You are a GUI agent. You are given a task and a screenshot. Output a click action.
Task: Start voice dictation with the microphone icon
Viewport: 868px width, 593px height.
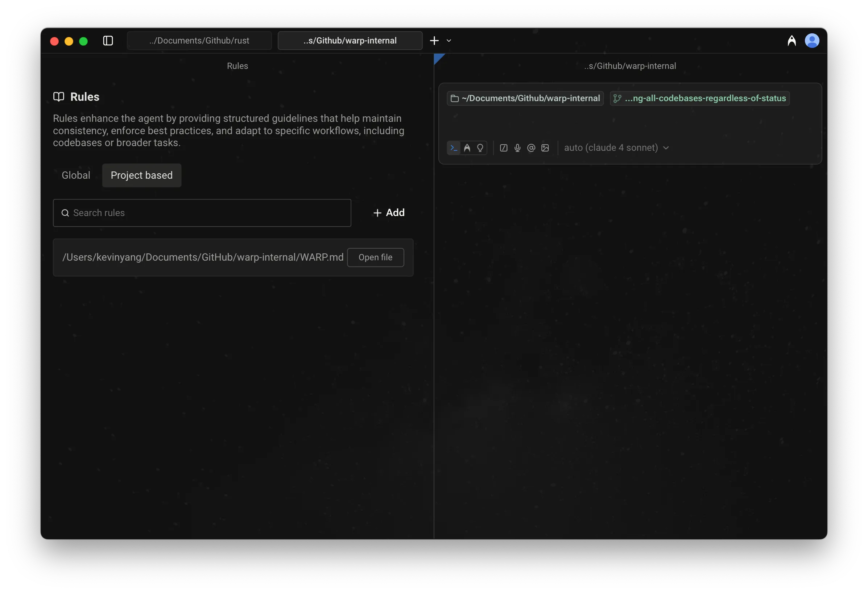pyautogui.click(x=517, y=148)
